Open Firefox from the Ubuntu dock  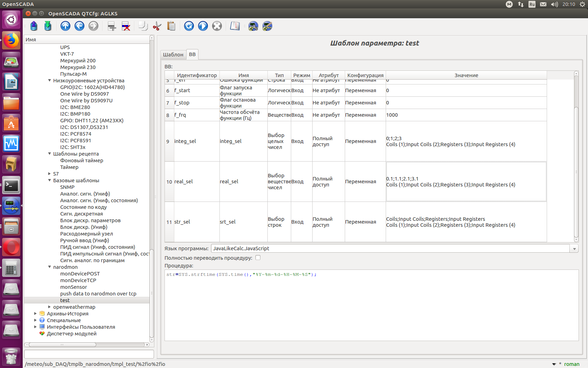(x=11, y=41)
